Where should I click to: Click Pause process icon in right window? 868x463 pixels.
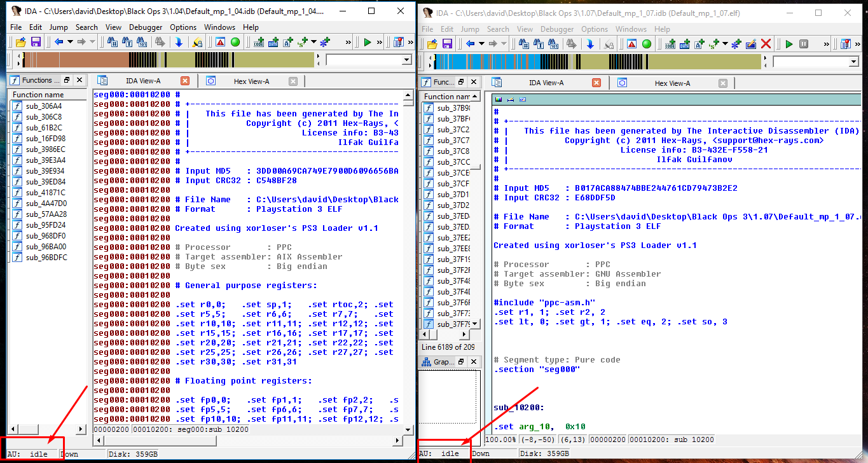[x=804, y=44]
